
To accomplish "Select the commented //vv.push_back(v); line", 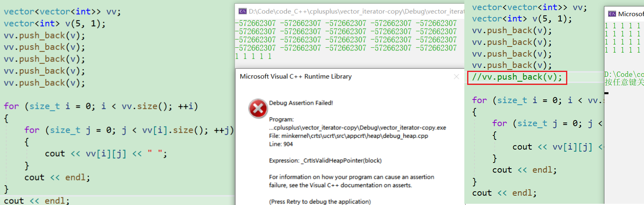I will pyautogui.click(x=517, y=77).
